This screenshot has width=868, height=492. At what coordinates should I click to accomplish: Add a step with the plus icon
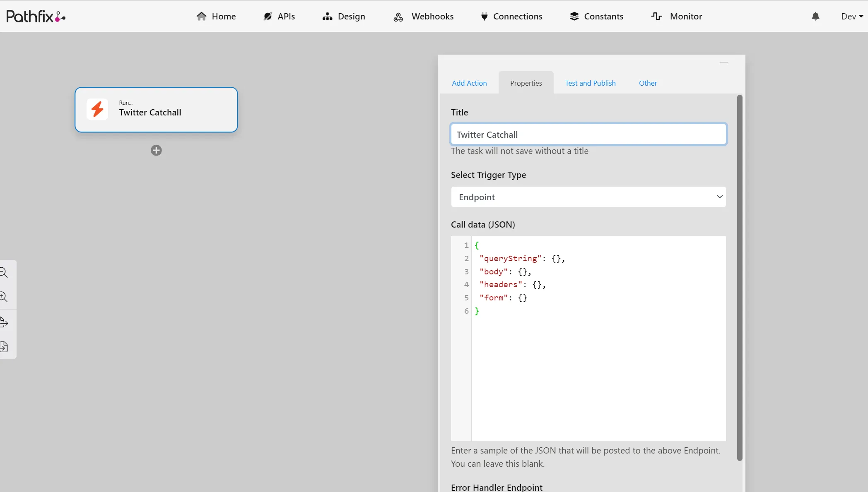pyautogui.click(x=156, y=150)
